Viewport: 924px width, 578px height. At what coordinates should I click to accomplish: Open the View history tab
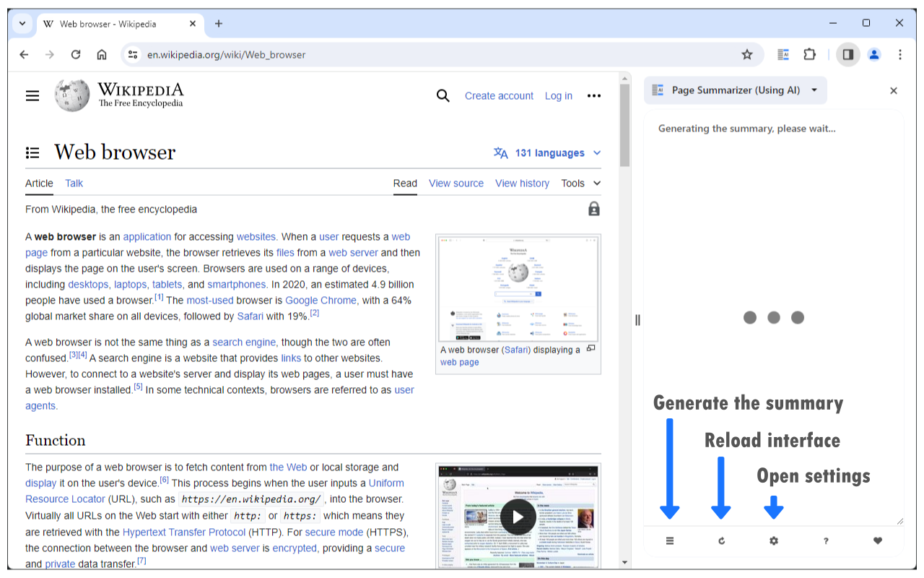point(522,183)
